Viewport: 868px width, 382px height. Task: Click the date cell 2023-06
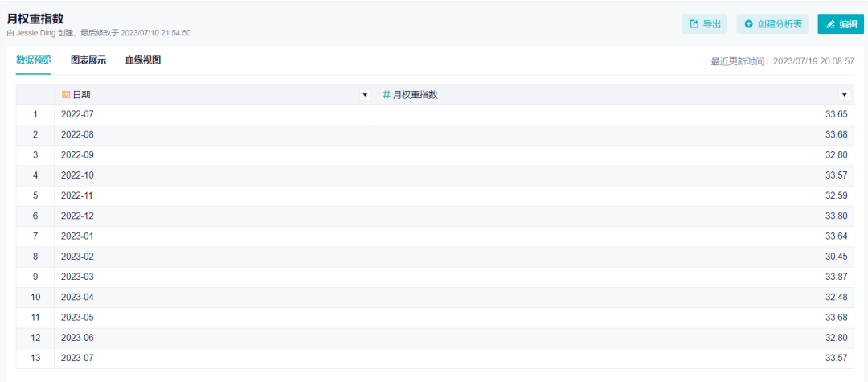(x=215, y=339)
